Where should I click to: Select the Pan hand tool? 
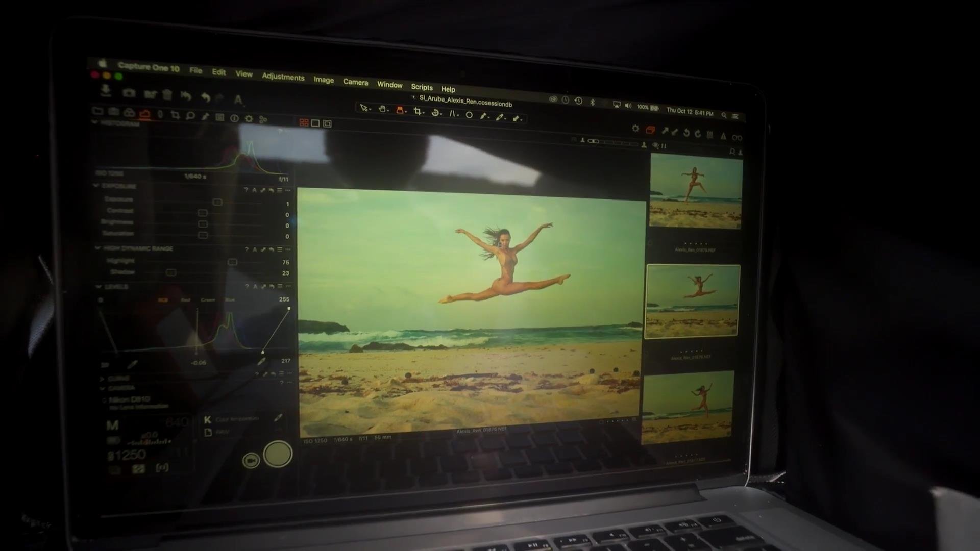[382, 109]
